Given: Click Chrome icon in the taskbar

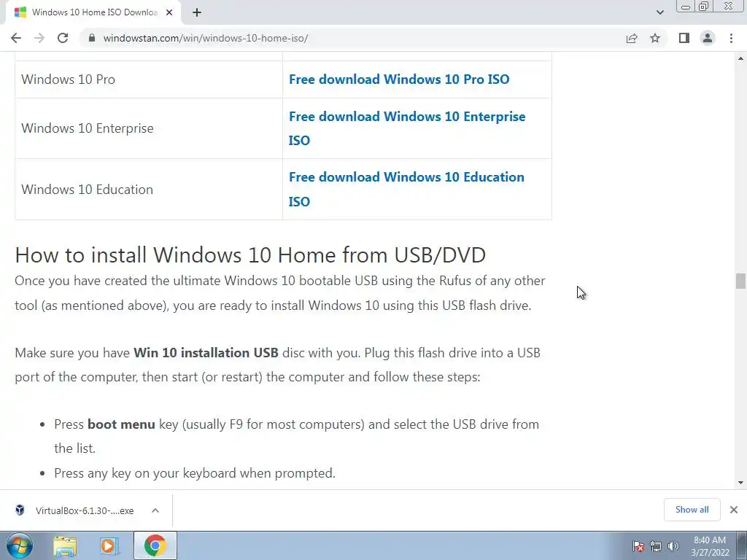Looking at the screenshot, I should click(x=155, y=545).
